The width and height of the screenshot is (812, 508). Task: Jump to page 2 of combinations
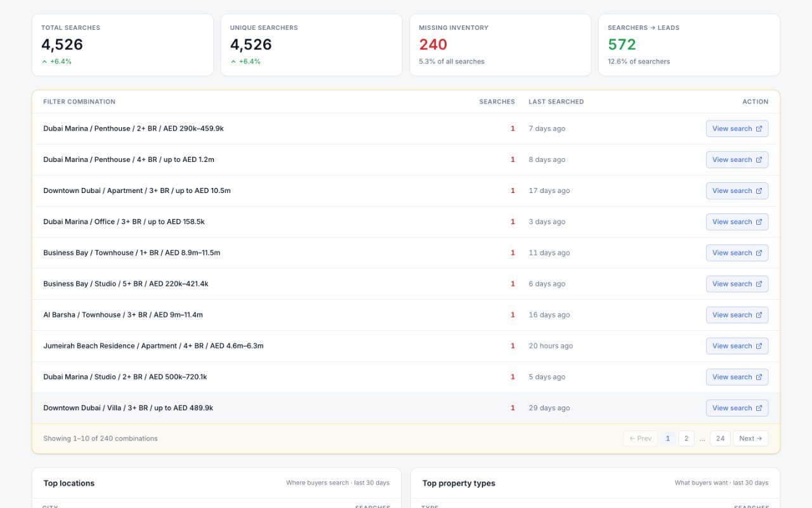pos(686,439)
